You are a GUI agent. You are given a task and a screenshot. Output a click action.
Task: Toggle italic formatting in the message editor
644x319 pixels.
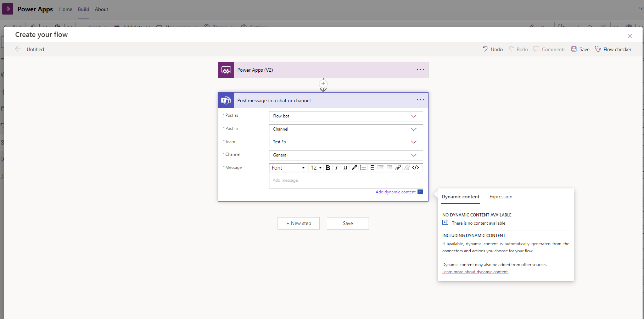(336, 168)
